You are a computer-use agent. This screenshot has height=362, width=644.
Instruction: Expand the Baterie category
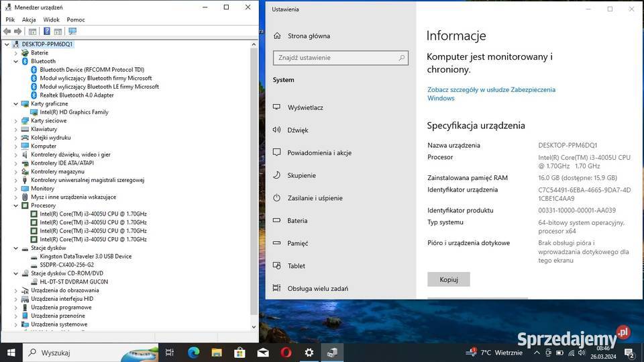coord(15,52)
